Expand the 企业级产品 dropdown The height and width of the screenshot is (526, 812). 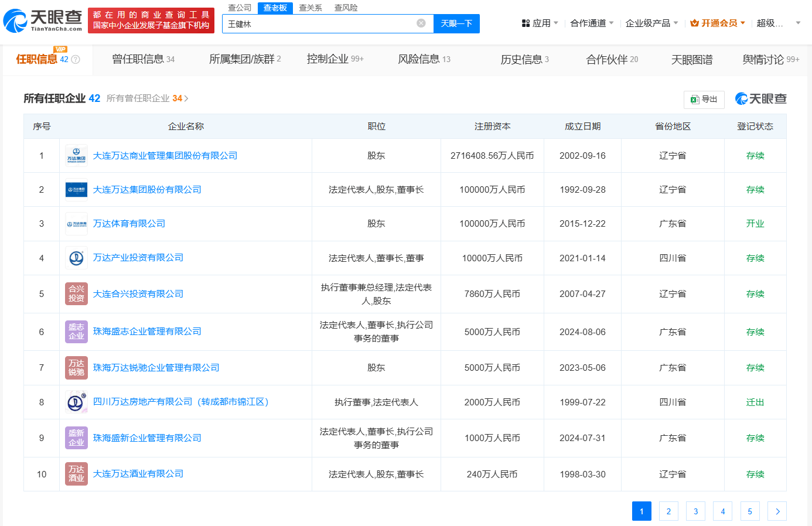coord(651,23)
